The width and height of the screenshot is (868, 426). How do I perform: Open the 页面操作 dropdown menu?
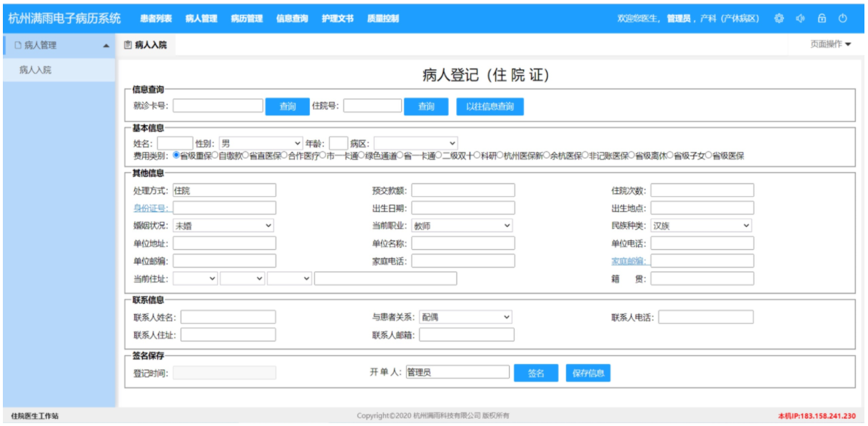coord(831,44)
